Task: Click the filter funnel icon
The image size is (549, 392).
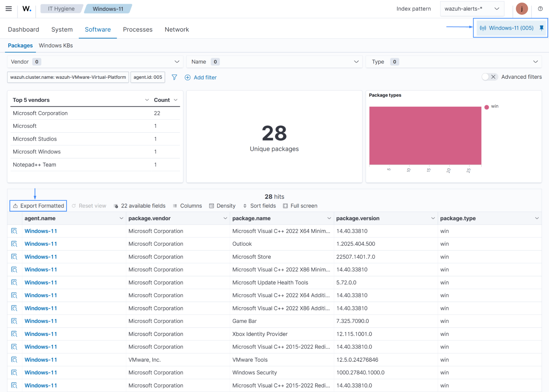Action: point(174,77)
